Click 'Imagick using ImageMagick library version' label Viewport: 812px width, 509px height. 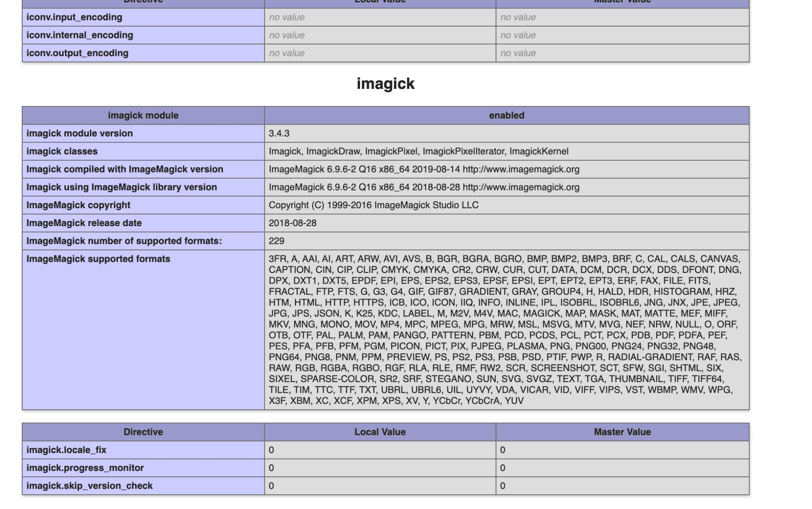tap(121, 187)
